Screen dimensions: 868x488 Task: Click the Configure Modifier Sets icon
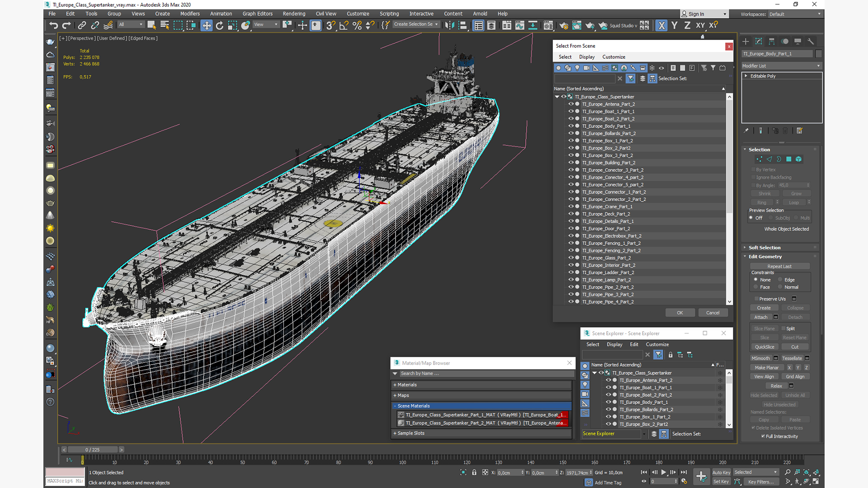[799, 131]
